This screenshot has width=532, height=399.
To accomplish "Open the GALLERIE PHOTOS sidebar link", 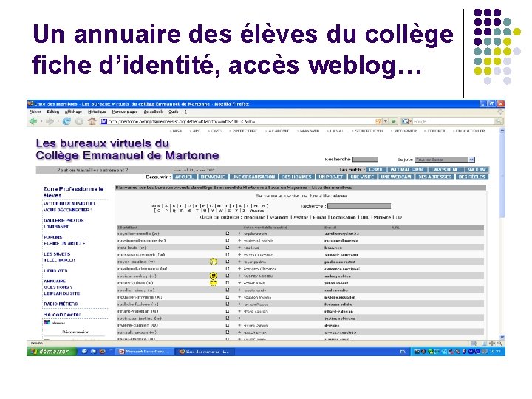I will point(64,220).
